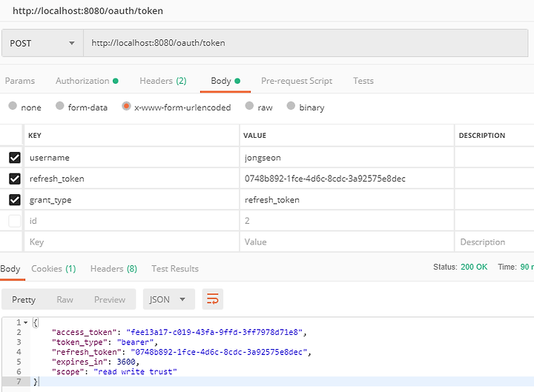Viewport: 534px width, 392px height.
Task: Uncheck the refresh_token parameter checkbox
Action: (15, 179)
